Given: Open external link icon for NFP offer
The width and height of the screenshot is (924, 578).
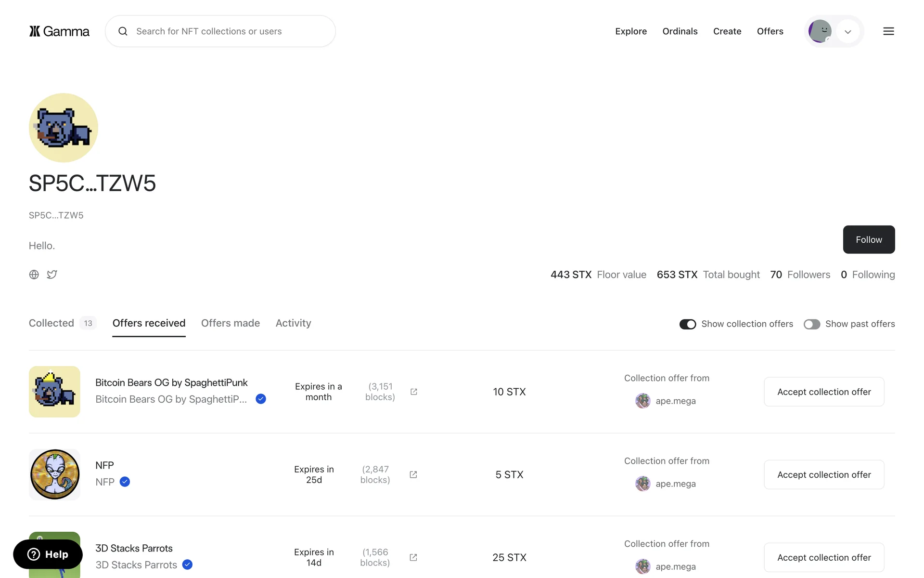Looking at the screenshot, I should [x=413, y=474].
